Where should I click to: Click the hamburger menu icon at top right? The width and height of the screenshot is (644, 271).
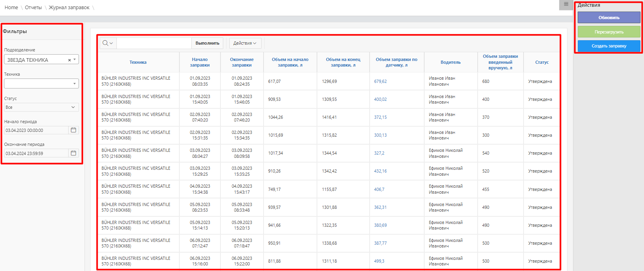tap(566, 4)
